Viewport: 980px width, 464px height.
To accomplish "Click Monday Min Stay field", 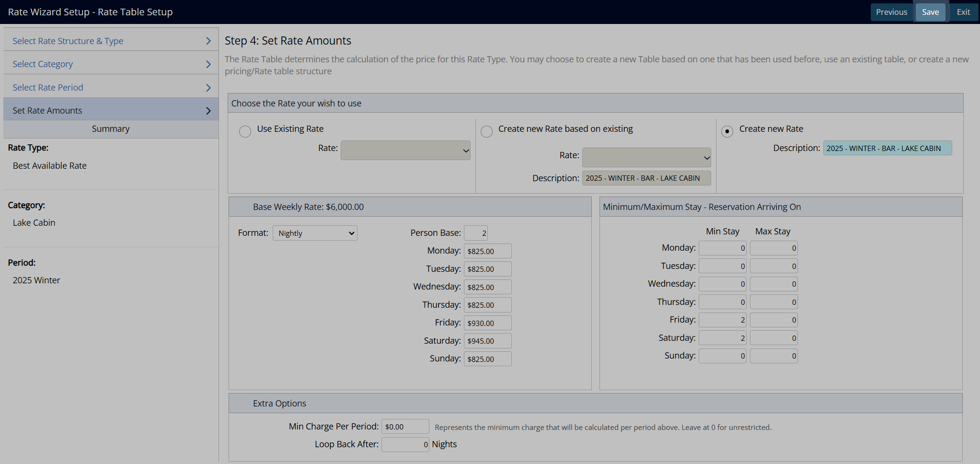I will point(722,248).
